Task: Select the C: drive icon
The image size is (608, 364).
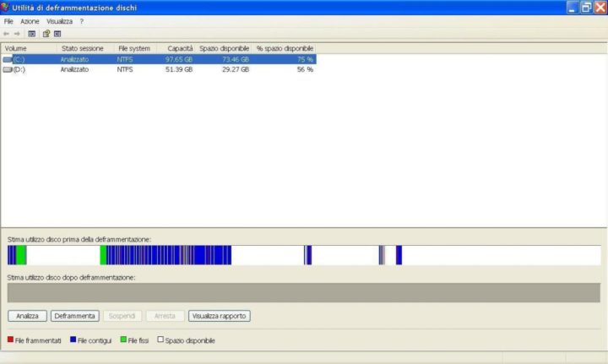Action: tap(8, 59)
